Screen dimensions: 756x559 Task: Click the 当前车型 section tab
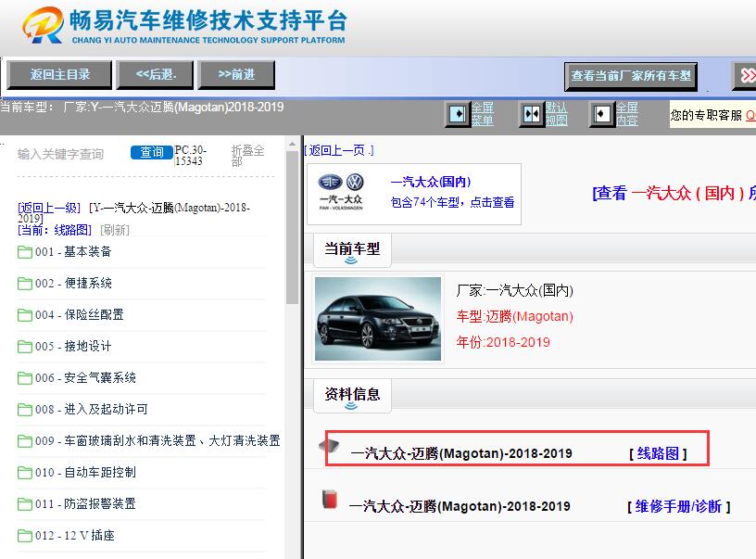(x=352, y=250)
